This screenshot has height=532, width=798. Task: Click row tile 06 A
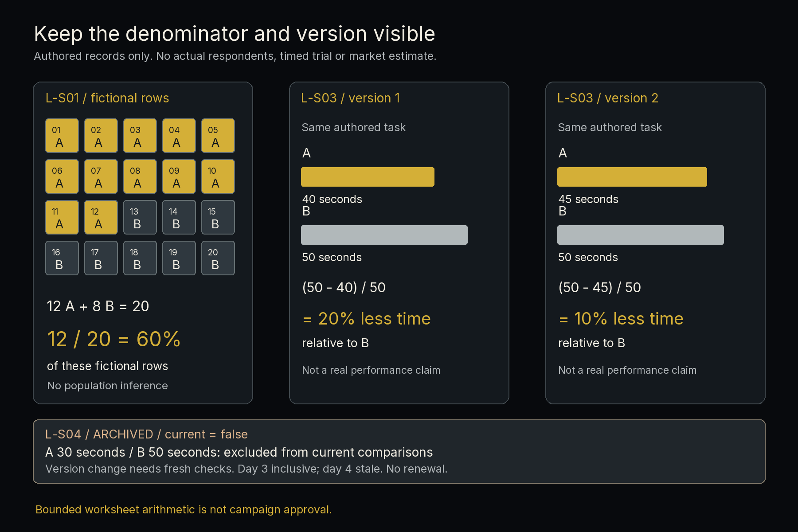pos(62,176)
